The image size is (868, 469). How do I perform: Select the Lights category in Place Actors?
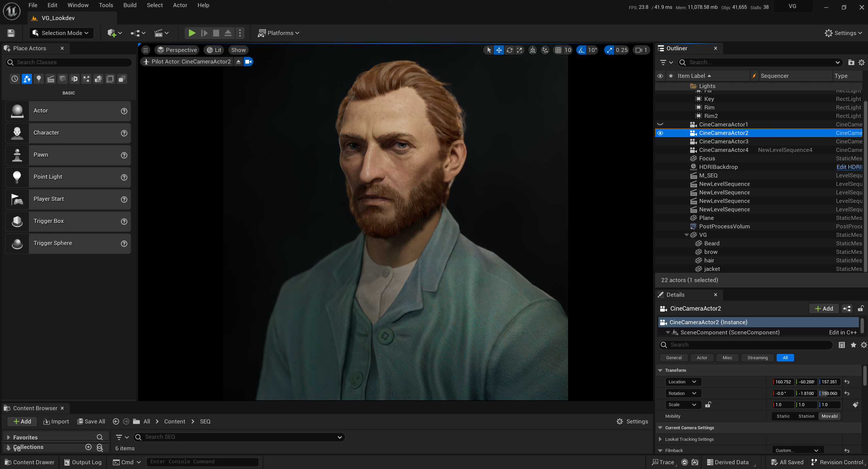(39, 79)
